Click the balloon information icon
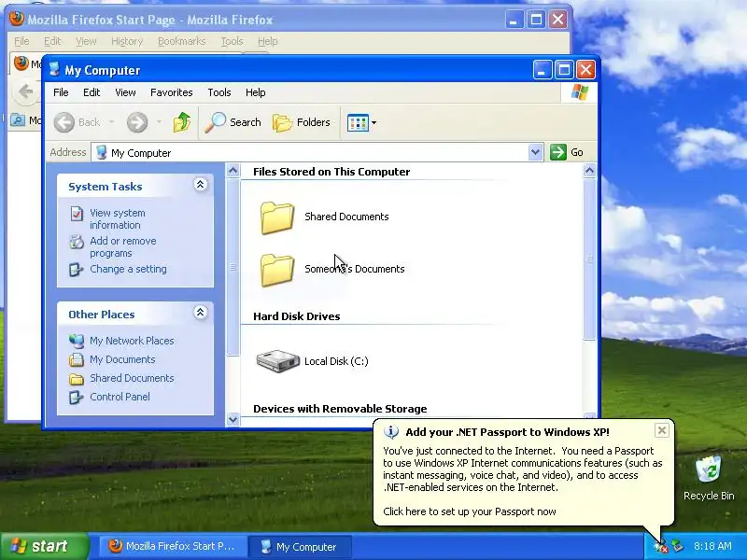Screen dimensions: 747x560 390,432
